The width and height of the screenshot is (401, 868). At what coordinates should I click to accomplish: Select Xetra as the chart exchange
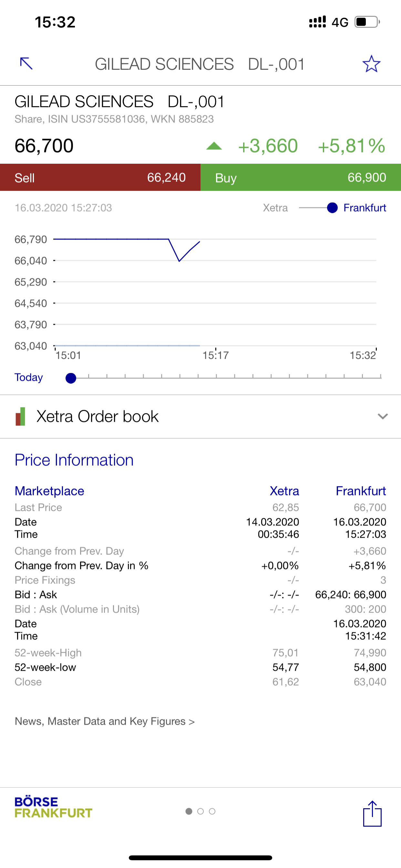pos(275,208)
